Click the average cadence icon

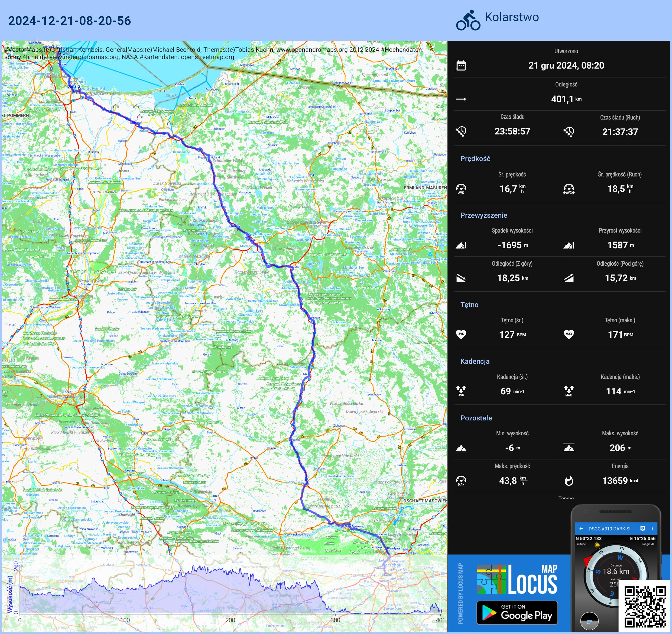tap(461, 391)
